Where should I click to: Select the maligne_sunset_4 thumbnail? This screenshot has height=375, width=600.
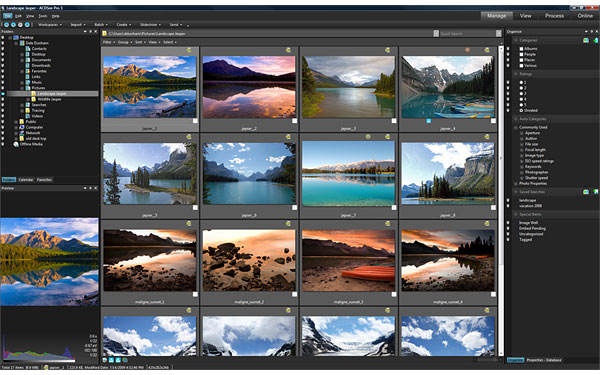pos(448,260)
